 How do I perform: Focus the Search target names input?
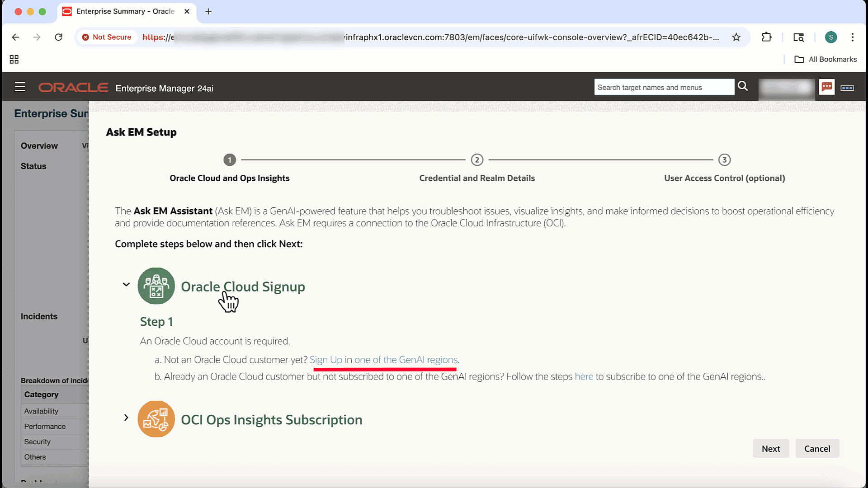point(664,87)
